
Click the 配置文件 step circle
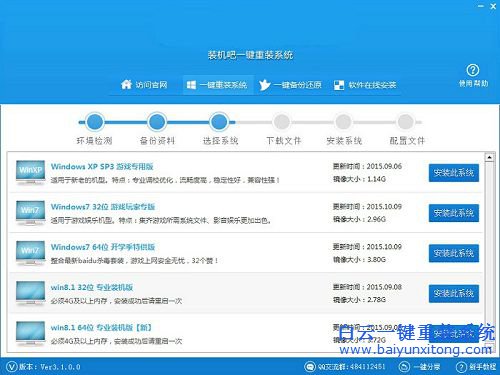click(406, 122)
